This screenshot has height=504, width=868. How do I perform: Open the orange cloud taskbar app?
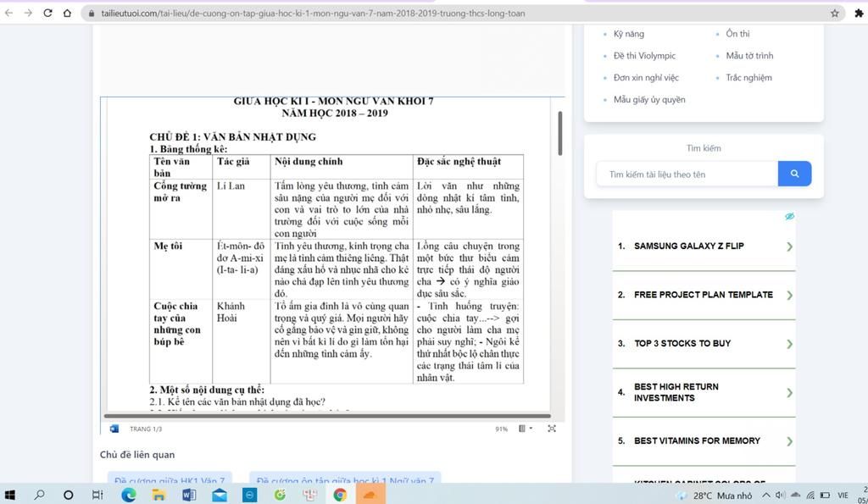pyautogui.click(x=370, y=496)
